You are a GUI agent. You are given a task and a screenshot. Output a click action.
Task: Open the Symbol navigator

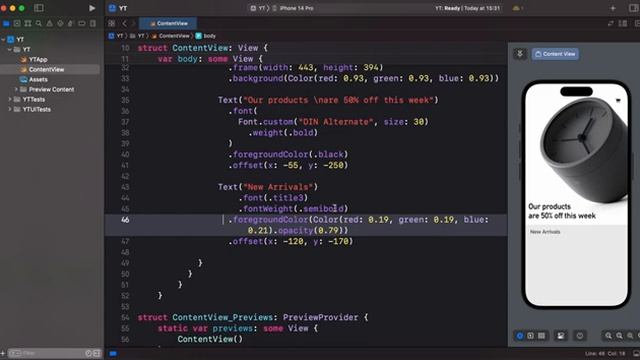click(x=28, y=24)
